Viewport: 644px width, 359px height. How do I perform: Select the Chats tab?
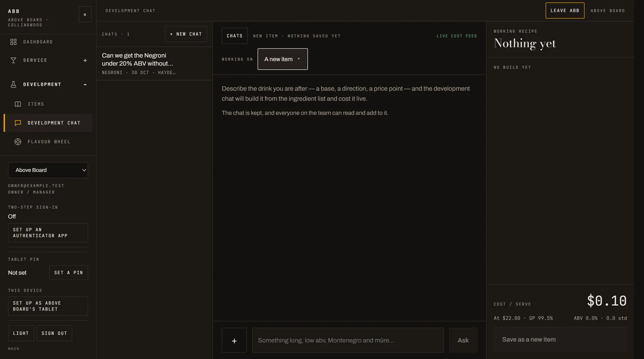[x=235, y=36]
